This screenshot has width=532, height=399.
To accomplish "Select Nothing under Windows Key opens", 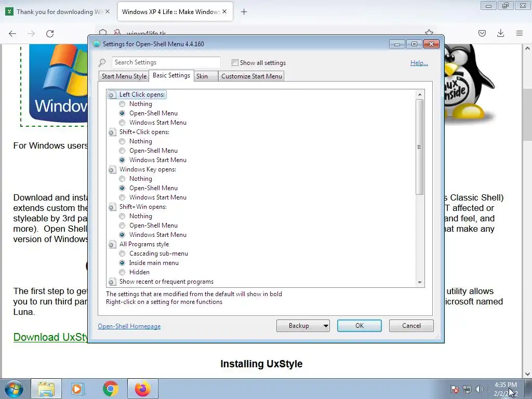I will point(122,179).
